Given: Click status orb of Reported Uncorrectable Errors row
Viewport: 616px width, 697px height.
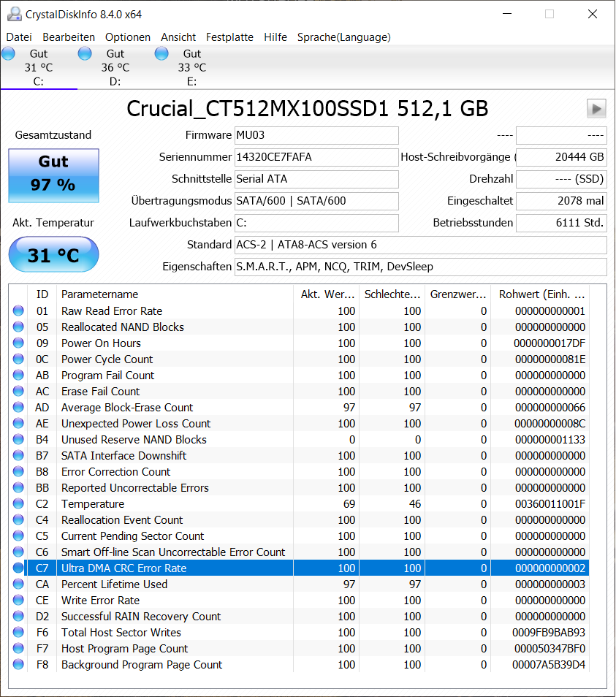Looking at the screenshot, I should tap(18, 487).
